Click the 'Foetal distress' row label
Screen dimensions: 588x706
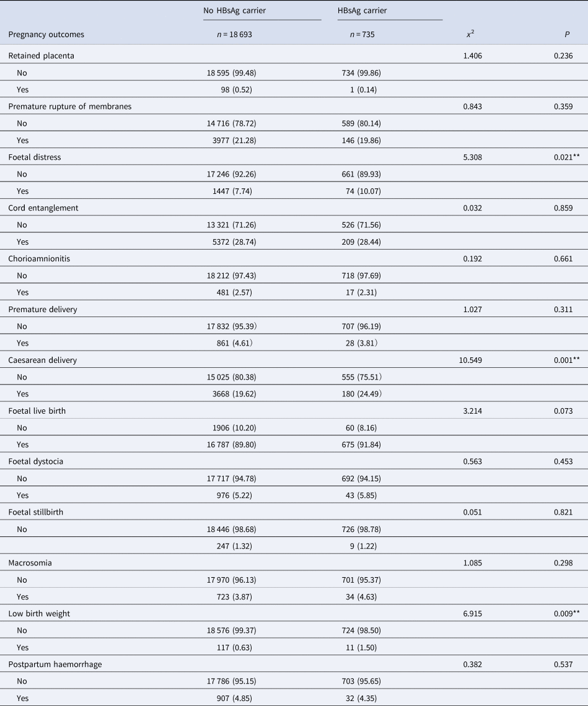click(34, 157)
